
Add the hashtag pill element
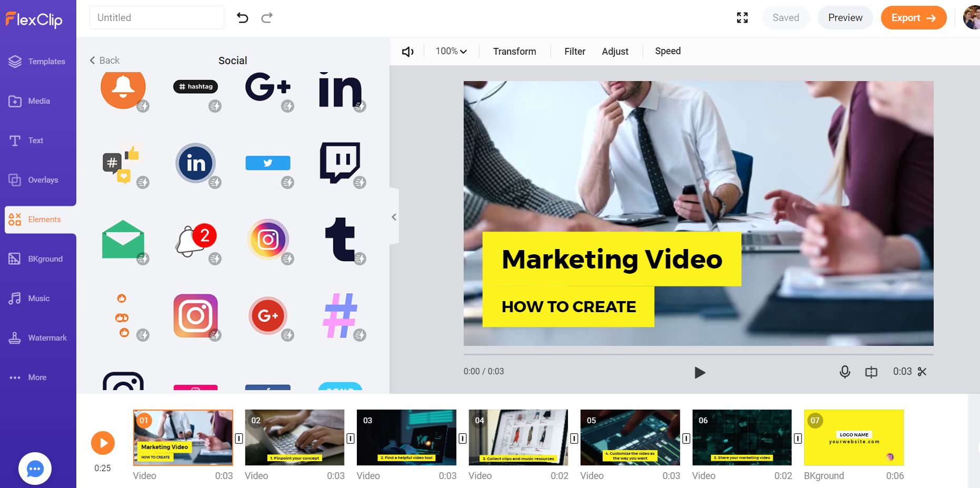click(x=195, y=87)
